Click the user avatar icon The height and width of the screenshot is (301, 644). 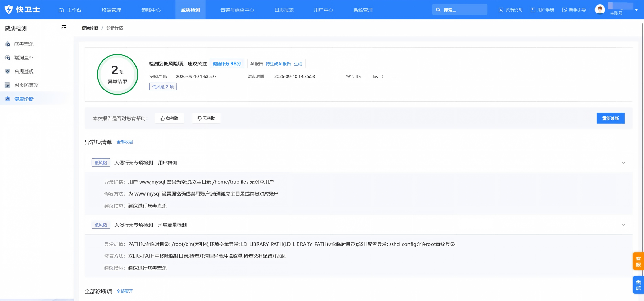pyautogui.click(x=600, y=10)
